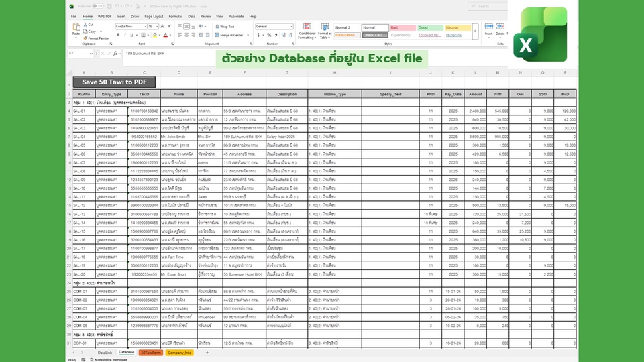Toggle Italic formatting
The width and height of the screenshot is (644, 362).
click(x=125, y=35)
